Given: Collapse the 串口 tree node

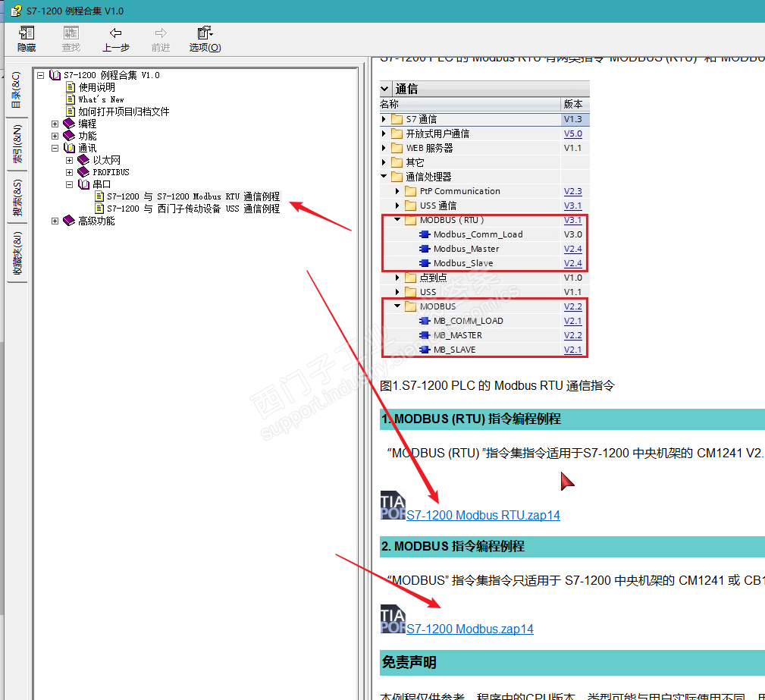Looking at the screenshot, I should tap(69, 184).
